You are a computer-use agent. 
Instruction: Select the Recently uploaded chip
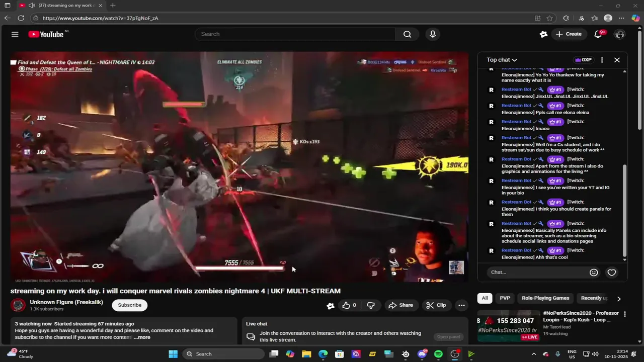(594, 298)
